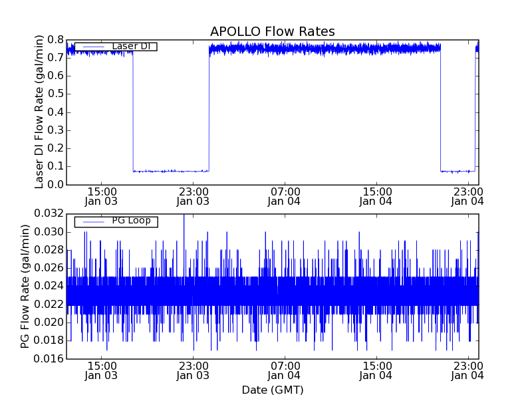Select the 'PG Loop' legend entry

point(116,221)
